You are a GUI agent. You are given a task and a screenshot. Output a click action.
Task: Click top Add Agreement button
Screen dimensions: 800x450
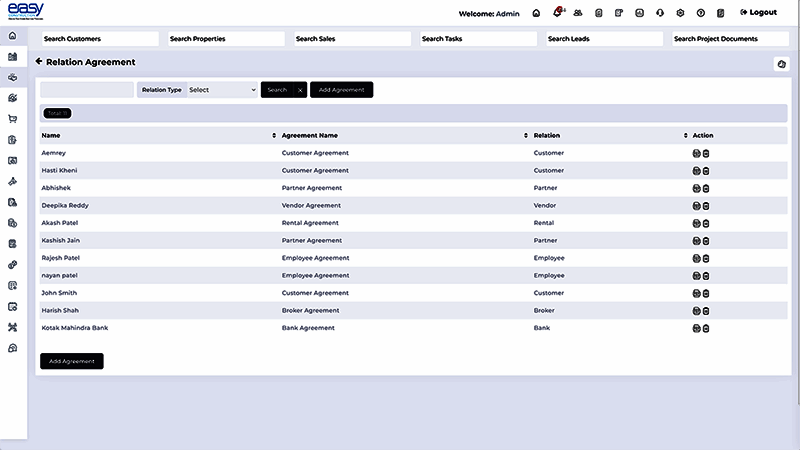pyautogui.click(x=341, y=90)
